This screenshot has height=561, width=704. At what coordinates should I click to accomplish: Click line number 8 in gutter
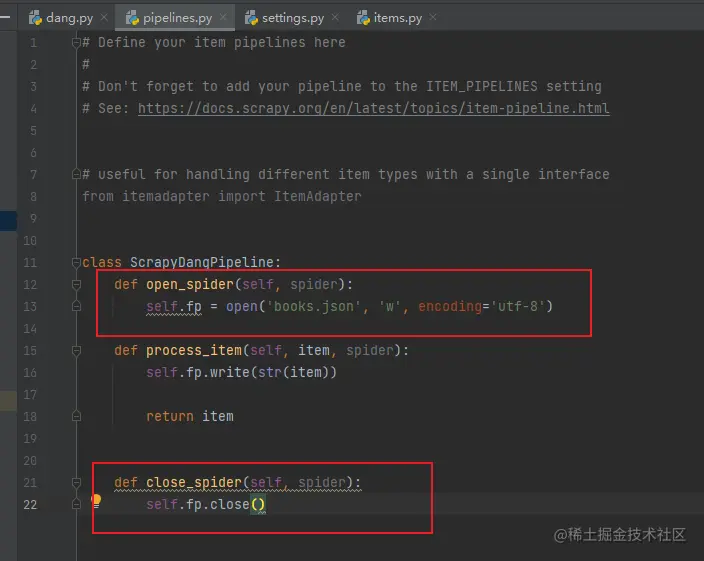point(33,196)
